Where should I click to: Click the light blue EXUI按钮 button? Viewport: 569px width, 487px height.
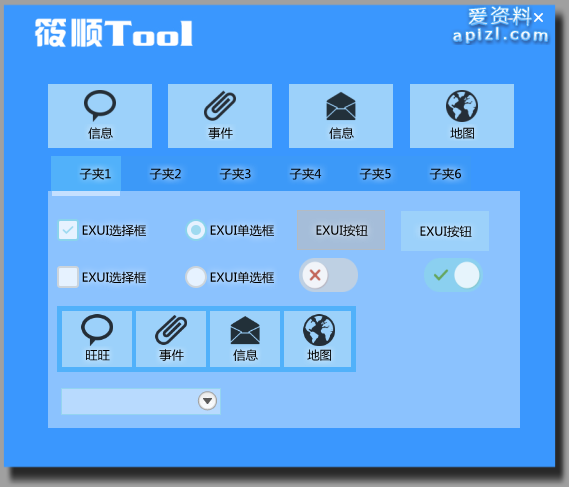pyautogui.click(x=445, y=231)
